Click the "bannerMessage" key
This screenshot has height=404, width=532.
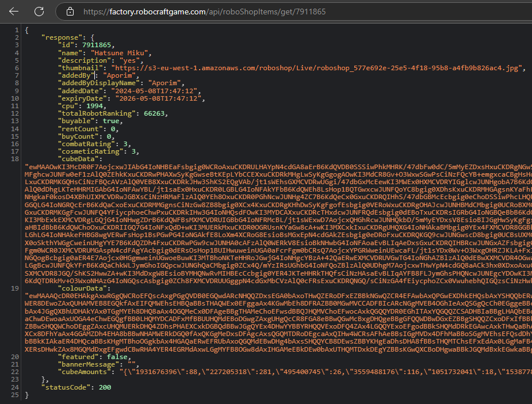point(88,364)
